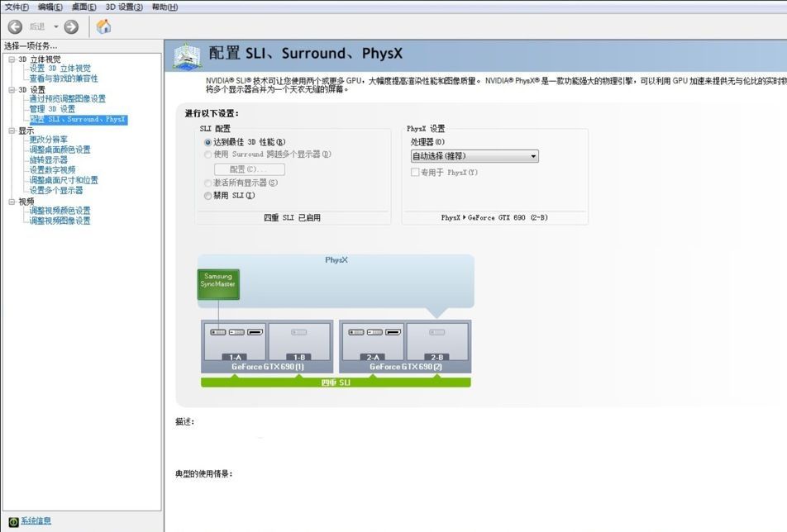This screenshot has height=532, width=787.
Task: Go to the Home icon
Action: [103, 26]
